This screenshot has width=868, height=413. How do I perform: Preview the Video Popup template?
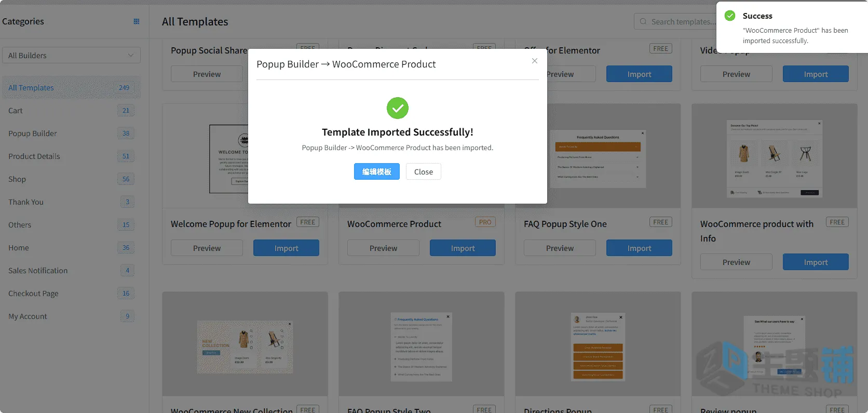[736, 74]
